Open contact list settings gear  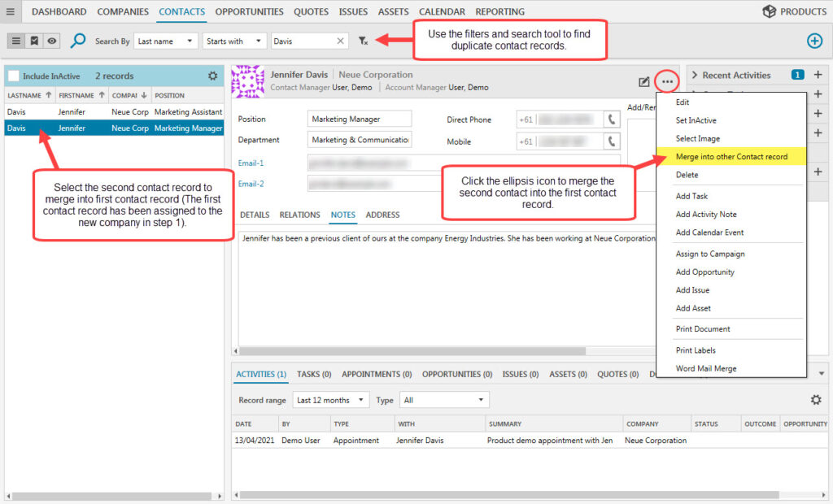tap(212, 76)
